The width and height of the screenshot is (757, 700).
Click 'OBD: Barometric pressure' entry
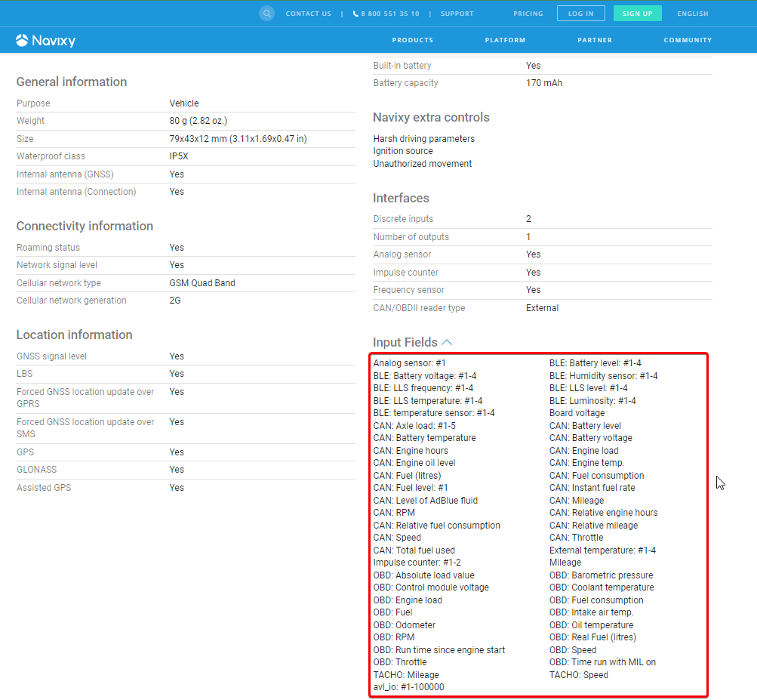pos(601,575)
